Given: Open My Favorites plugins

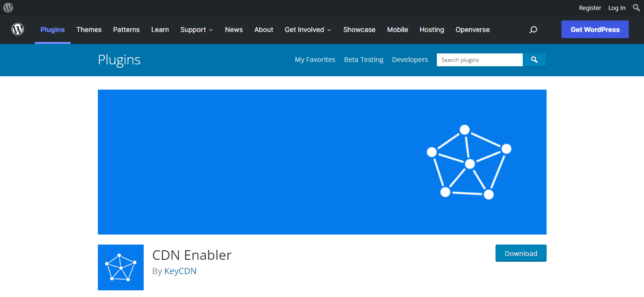Looking at the screenshot, I should pos(315,60).
